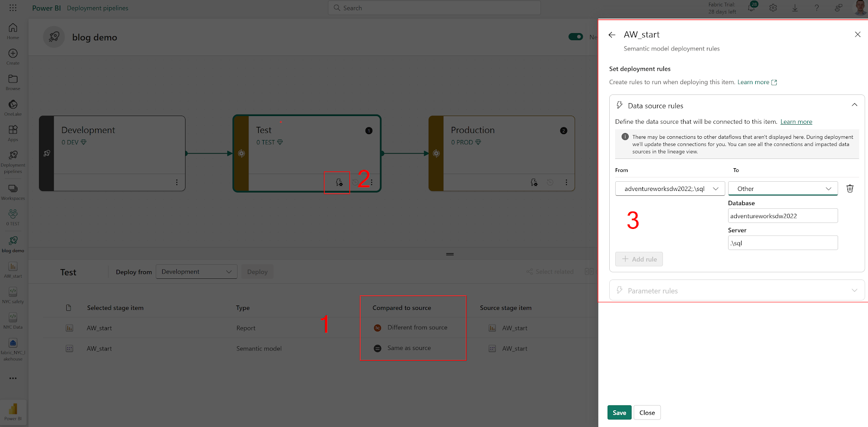Click the Deploy button
Viewport: 868px width, 427px height.
[257, 272]
